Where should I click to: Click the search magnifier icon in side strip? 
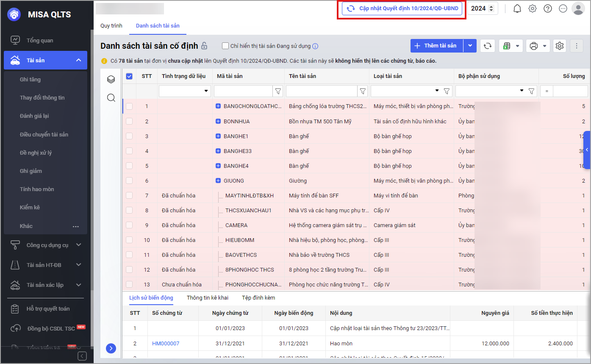point(111,98)
